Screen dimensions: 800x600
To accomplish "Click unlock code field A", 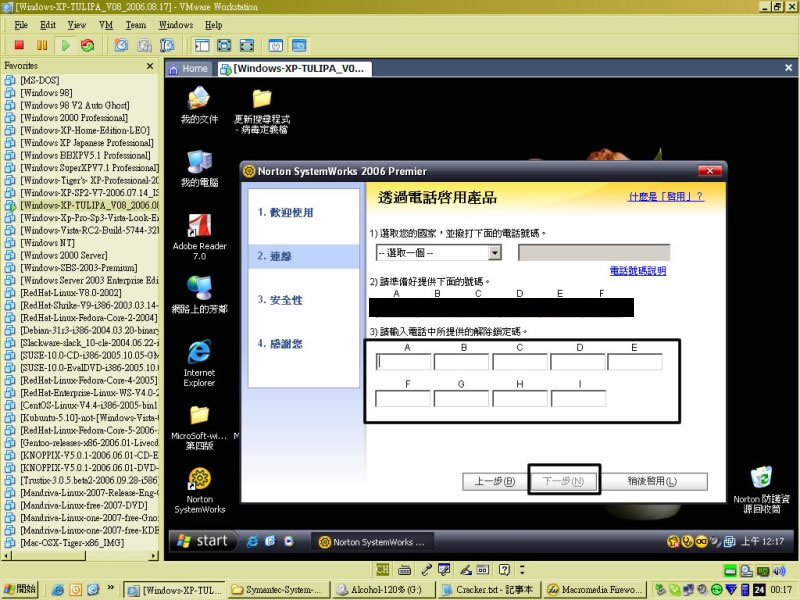I will coord(403,362).
